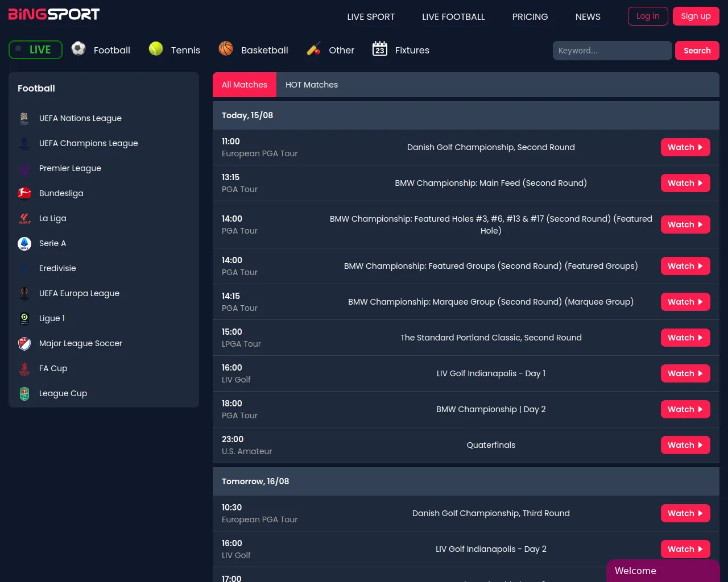The width and height of the screenshot is (728, 582).
Task: Toggle the LIVE filter button
Action: [x=35, y=49]
